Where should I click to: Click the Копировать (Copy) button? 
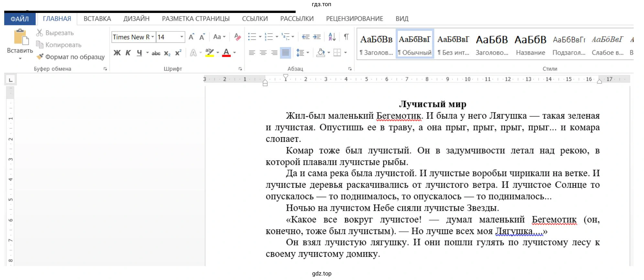[x=59, y=45]
